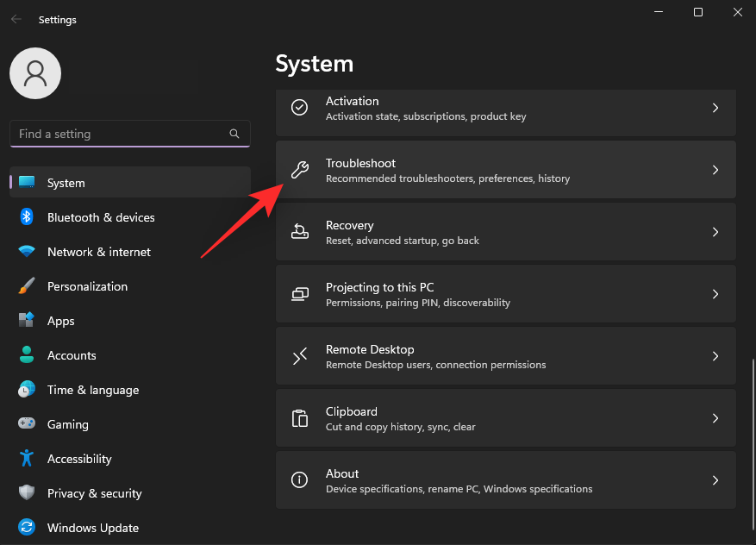The image size is (756, 545).
Task: Expand the About row chevron
Action: tap(715, 479)
